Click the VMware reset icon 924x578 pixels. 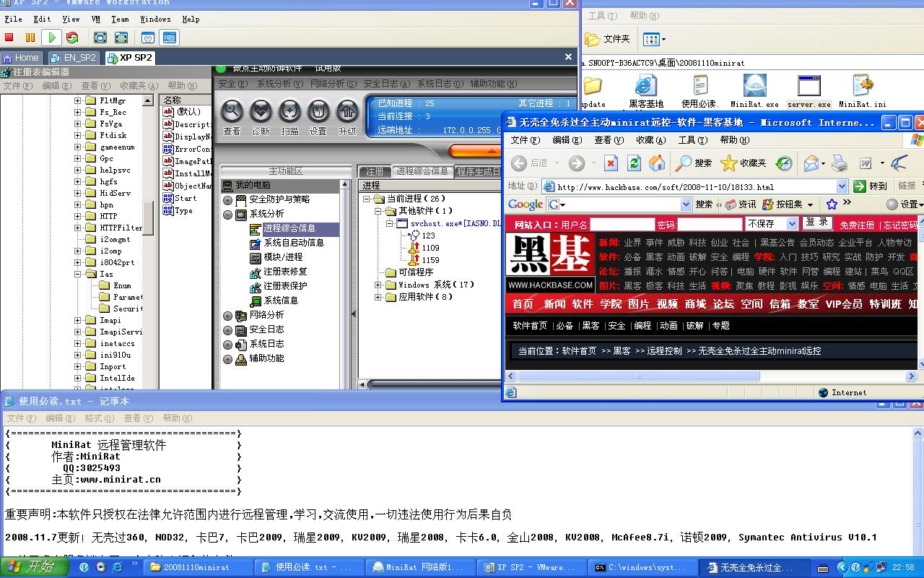72,38
